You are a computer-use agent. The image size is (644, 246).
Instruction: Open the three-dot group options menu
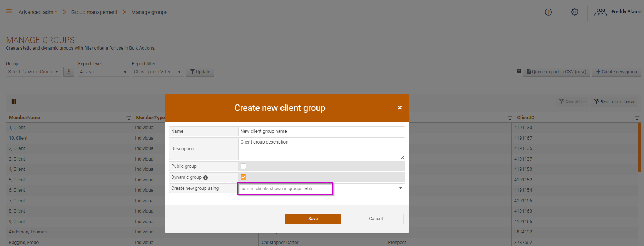(x=69, y=72)
